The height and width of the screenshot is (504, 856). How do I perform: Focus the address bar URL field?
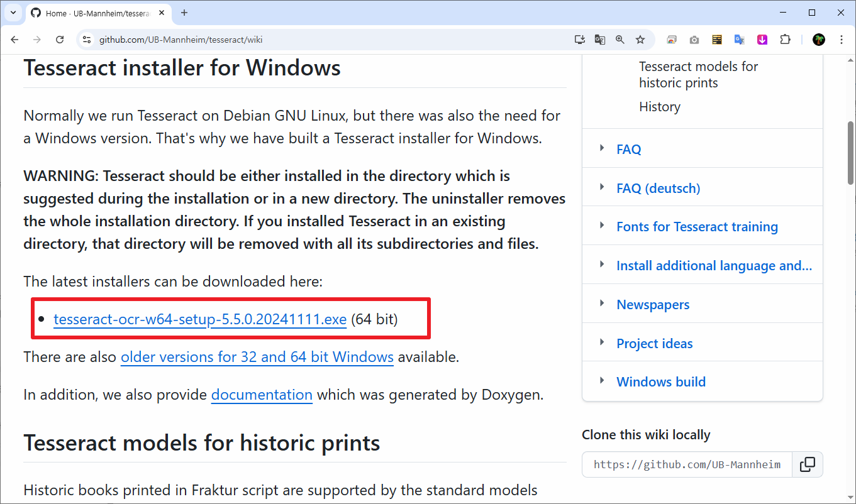coord(333,40)
